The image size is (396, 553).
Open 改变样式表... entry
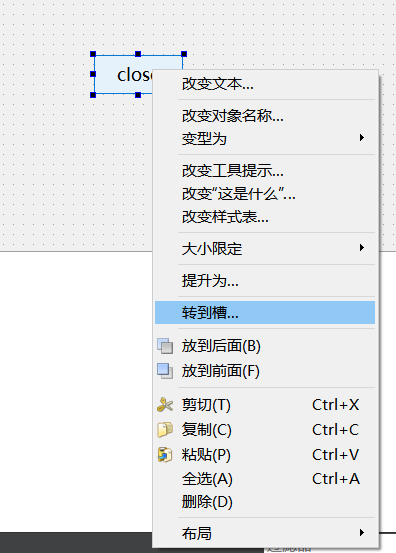coord(265,217)
